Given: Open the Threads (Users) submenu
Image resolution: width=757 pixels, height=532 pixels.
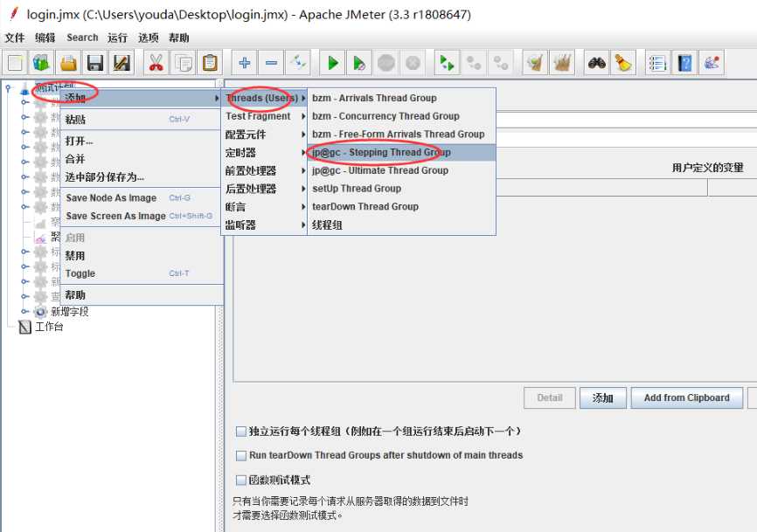Looking at the screenshot, I should [x=265, y=98].
